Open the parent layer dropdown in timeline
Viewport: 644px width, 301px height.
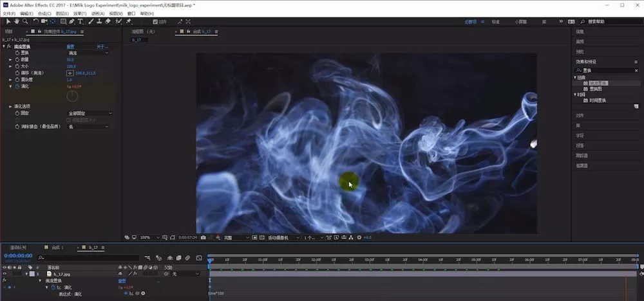pyautogui.click(x=185, y=274)
